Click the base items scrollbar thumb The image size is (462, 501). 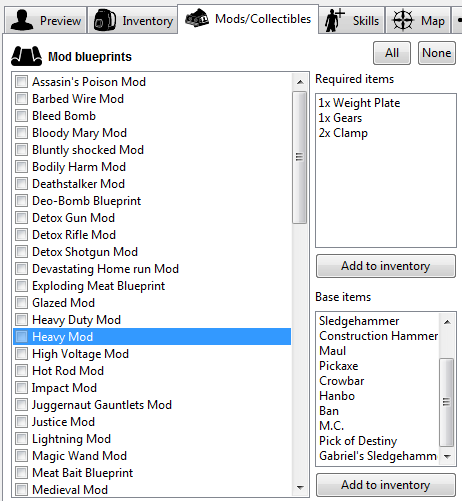pyautogui.click(x=447, y=402)
